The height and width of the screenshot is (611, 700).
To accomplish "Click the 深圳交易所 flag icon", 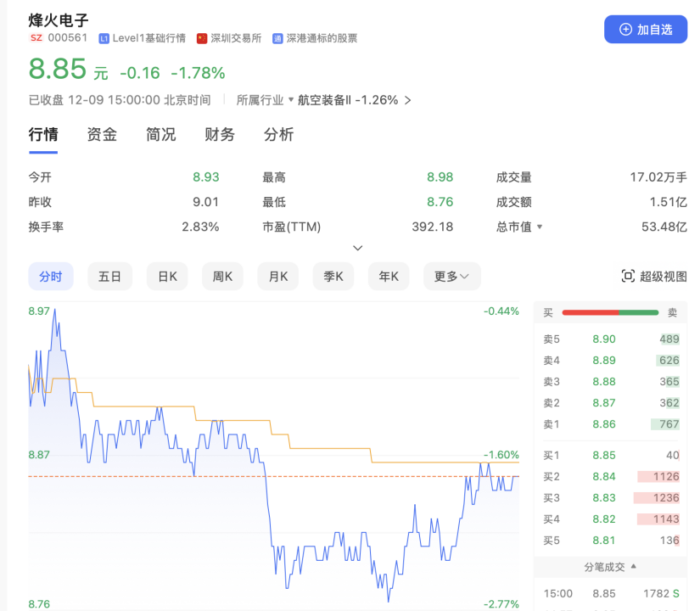I will (x=202, y=38).
